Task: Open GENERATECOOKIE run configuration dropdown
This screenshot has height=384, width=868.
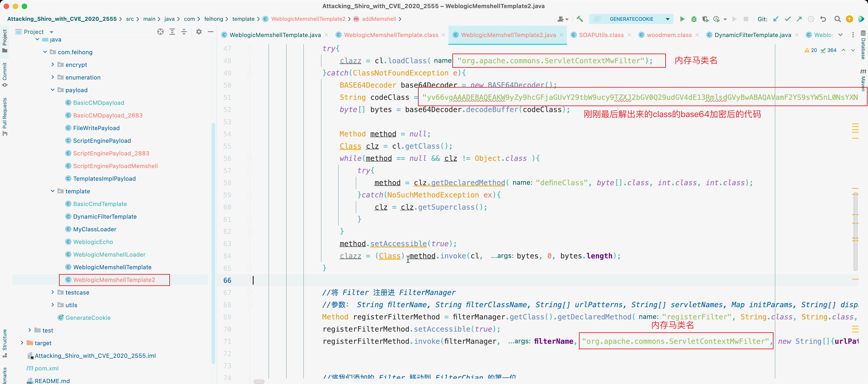Action: 667,19
